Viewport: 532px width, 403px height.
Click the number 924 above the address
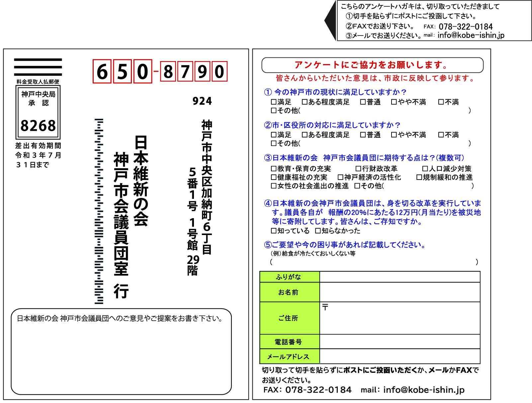coord(202,101)
